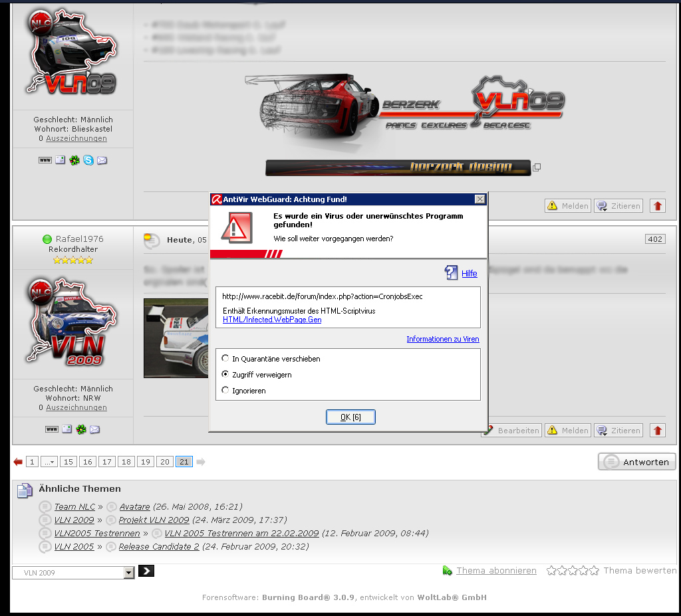
Task: Click the help question mark icon in dialog
Action: (451, 273)
